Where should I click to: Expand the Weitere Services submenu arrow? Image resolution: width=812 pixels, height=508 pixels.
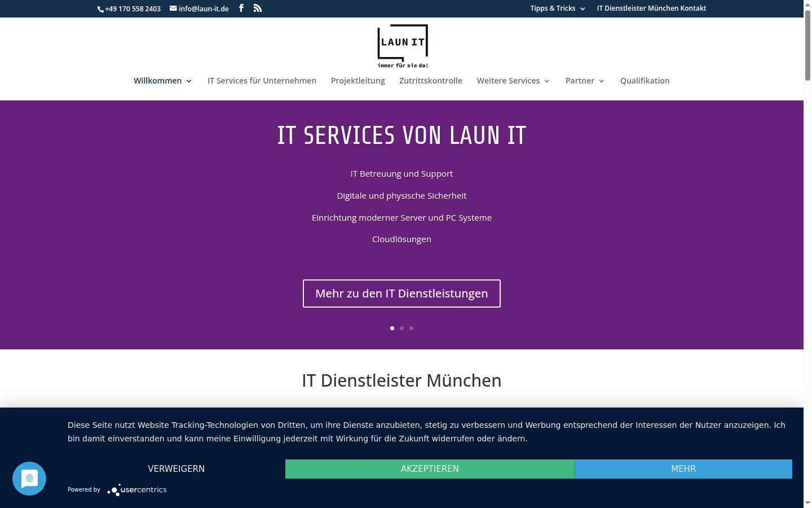[x=547, y=81]
